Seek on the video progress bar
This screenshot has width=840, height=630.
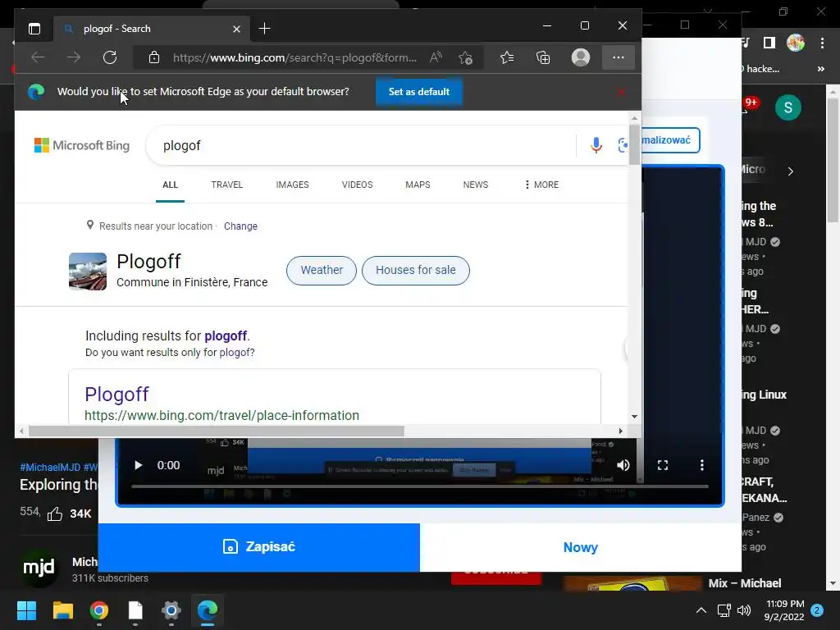pyautogui.click(x=420, y=486)
